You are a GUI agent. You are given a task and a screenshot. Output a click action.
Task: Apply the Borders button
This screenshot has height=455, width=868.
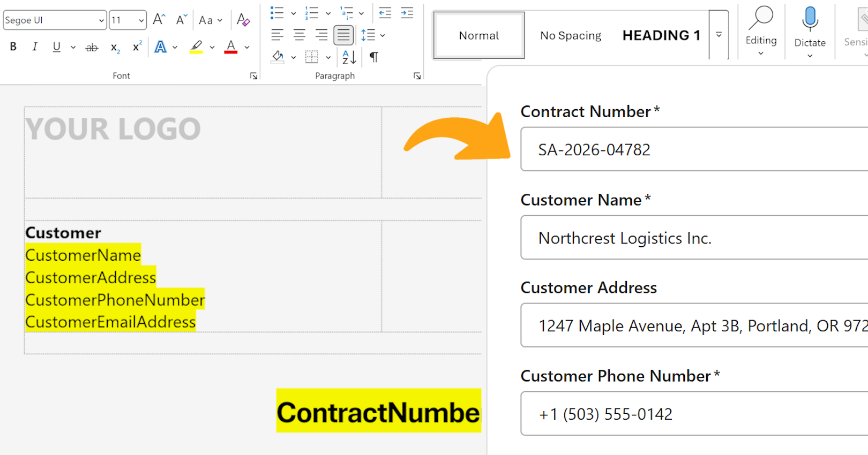tap(312, 57)
